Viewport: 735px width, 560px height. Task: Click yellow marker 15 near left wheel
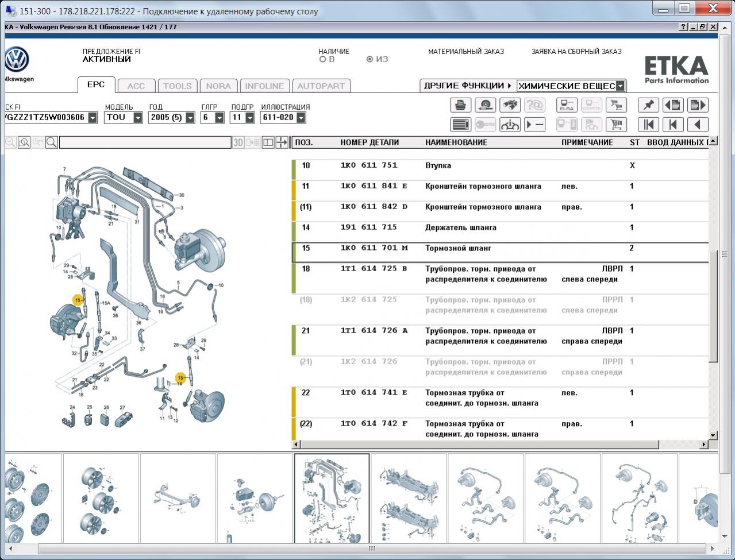pyautogui.click(x=78, y=300)
